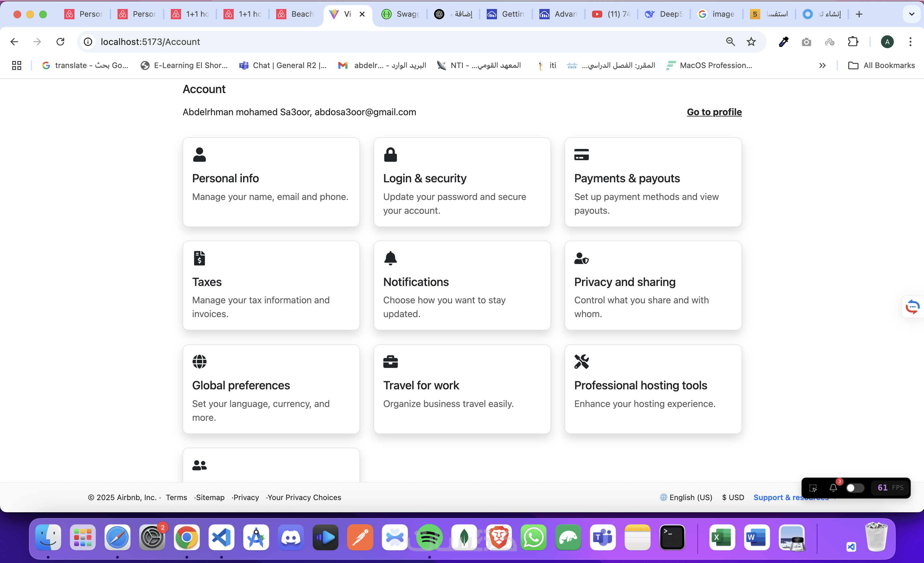Open the Chrome three-dot menu
Screen dimensions: 924x563
click(910, 42)
